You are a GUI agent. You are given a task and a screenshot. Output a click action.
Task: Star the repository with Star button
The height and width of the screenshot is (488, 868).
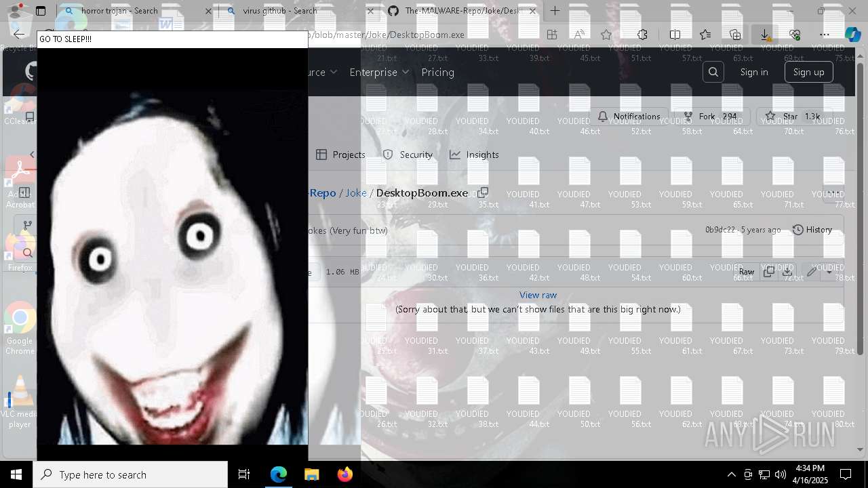coord(793,117)
